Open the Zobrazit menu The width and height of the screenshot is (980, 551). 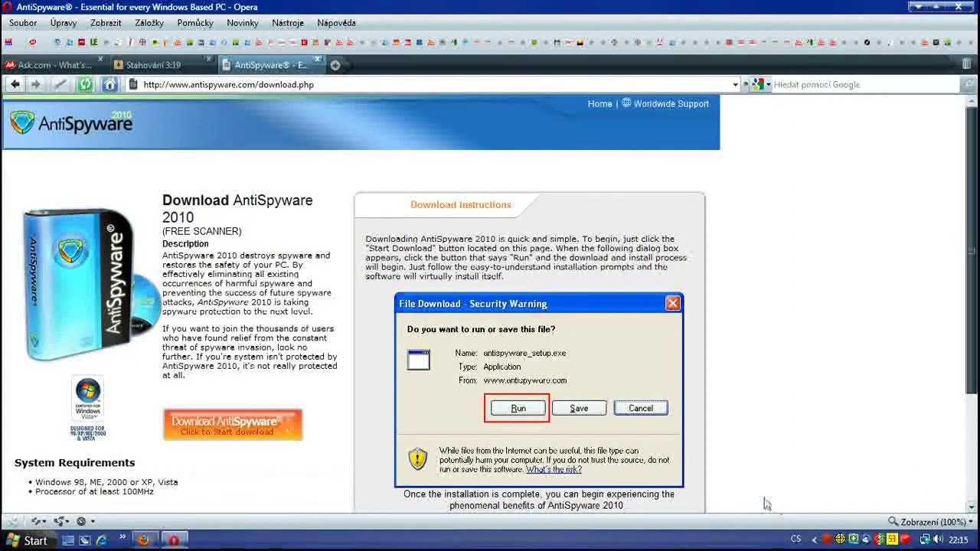(x=106, y=23)
